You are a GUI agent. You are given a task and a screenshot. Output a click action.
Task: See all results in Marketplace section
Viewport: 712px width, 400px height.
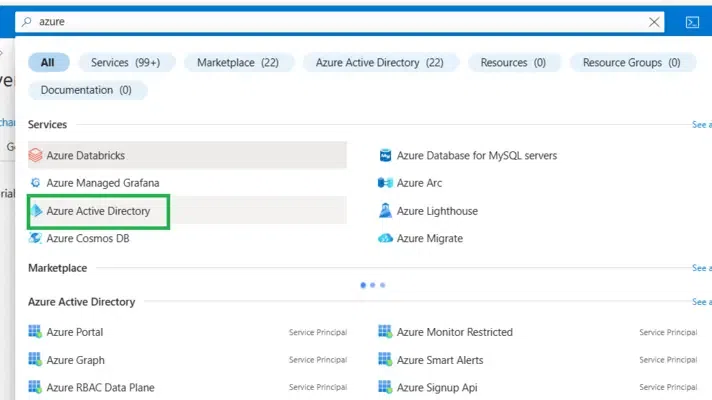(x=702, y=268)
